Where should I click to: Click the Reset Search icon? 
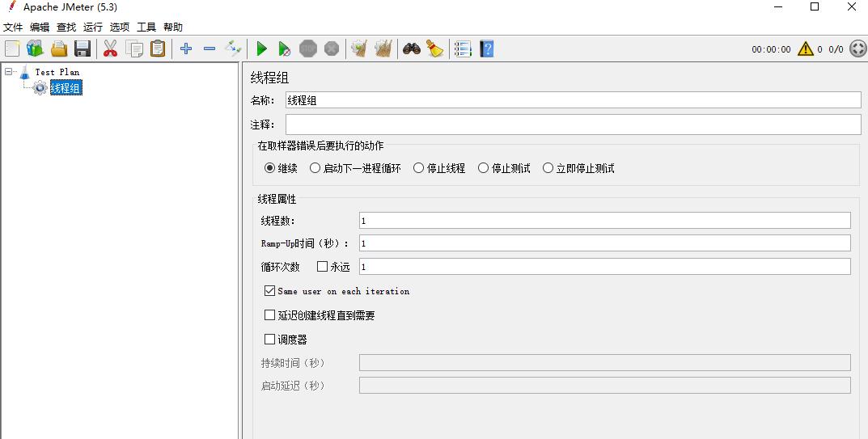(435, 49)
